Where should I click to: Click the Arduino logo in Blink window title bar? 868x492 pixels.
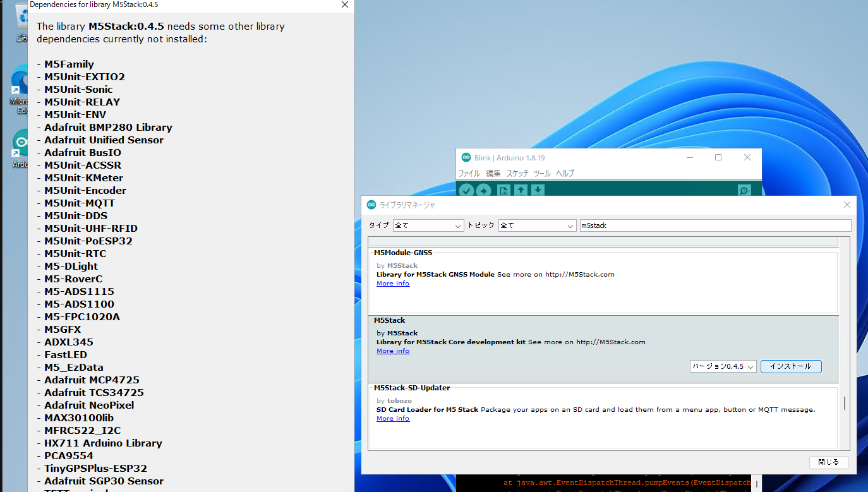click(x=466, y=157)
